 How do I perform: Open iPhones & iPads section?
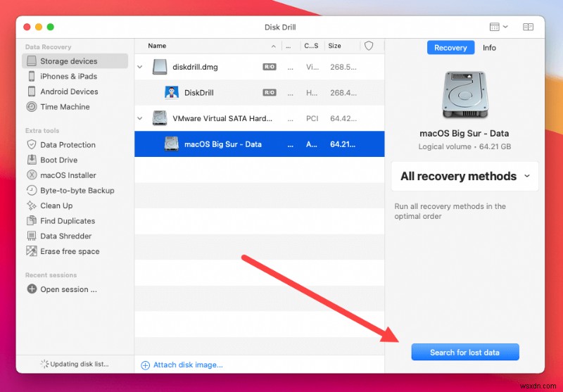point(68,76)
